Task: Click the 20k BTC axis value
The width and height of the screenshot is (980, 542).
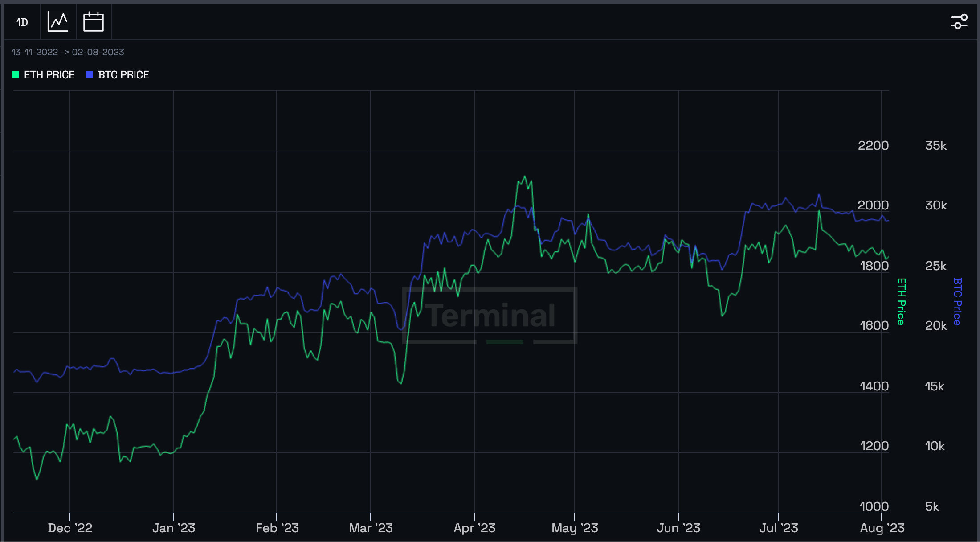Action: click(936, 325)
